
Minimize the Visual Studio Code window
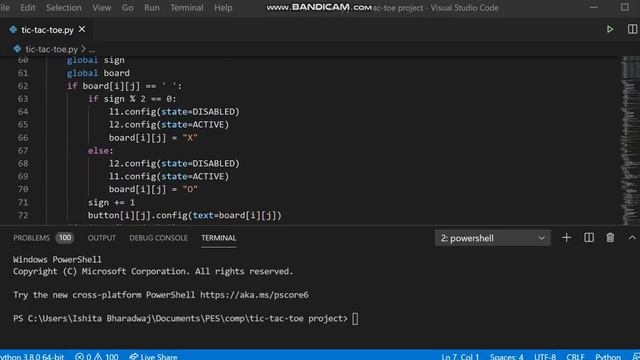(594, 7)
